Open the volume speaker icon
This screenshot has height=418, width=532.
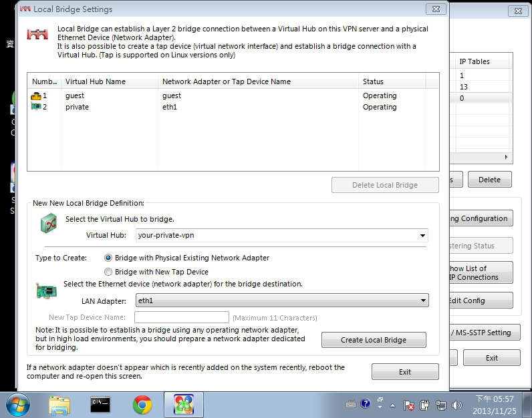click(457, 405)
